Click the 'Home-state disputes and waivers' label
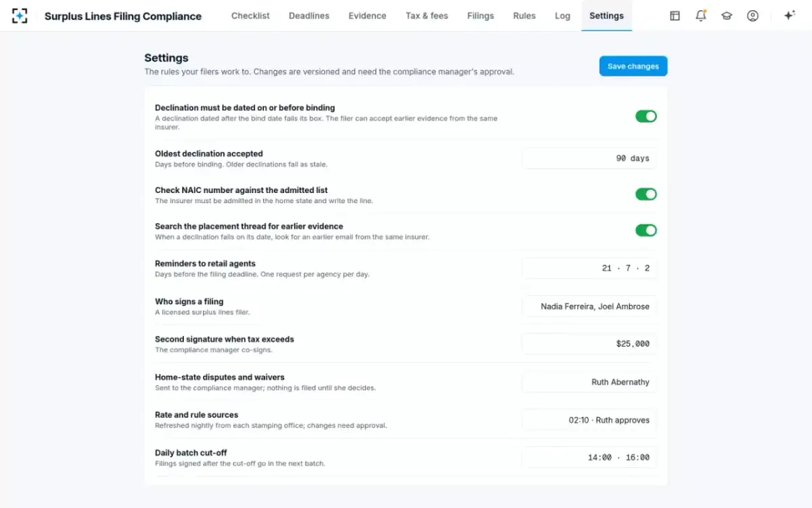The width and height of the screenshot is (812, 508). coord(220,377)
